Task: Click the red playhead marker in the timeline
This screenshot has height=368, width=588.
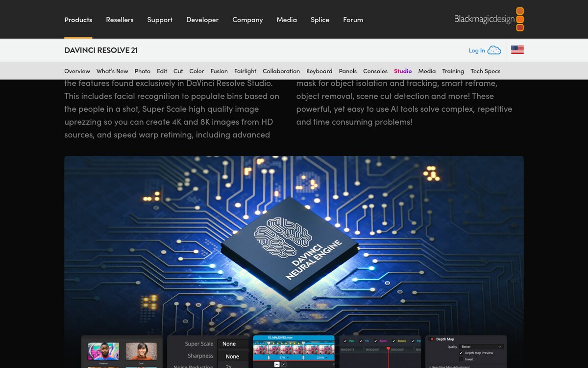Action: pos(389,348)
